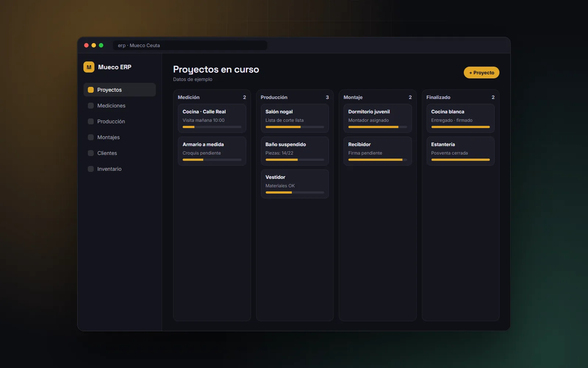Open the Recibidor project card
The height and width of the screenshot is (368, 588).
(378, 151)
